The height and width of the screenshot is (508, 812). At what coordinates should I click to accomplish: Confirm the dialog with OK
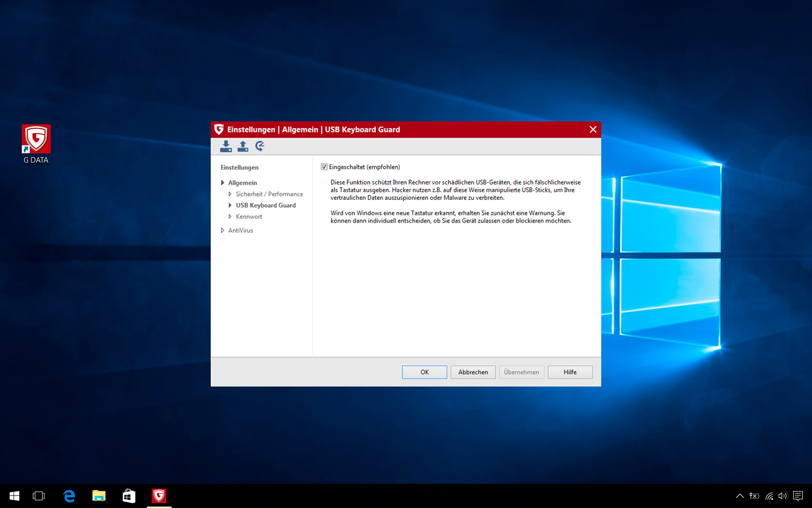pyautogui.click(x=424, y=372)
